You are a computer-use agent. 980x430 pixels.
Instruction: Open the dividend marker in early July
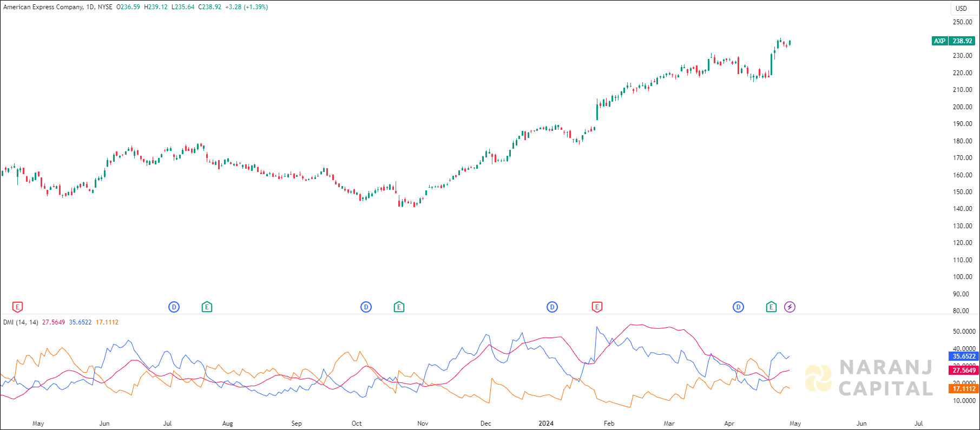(x=174, y=307)
